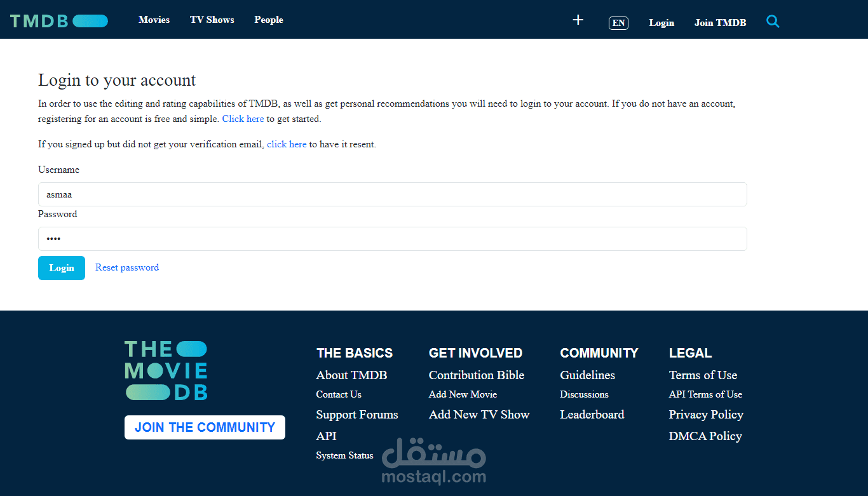Click the Password field label
This screenshot has width=868, height=496.
tap(57, 214)
